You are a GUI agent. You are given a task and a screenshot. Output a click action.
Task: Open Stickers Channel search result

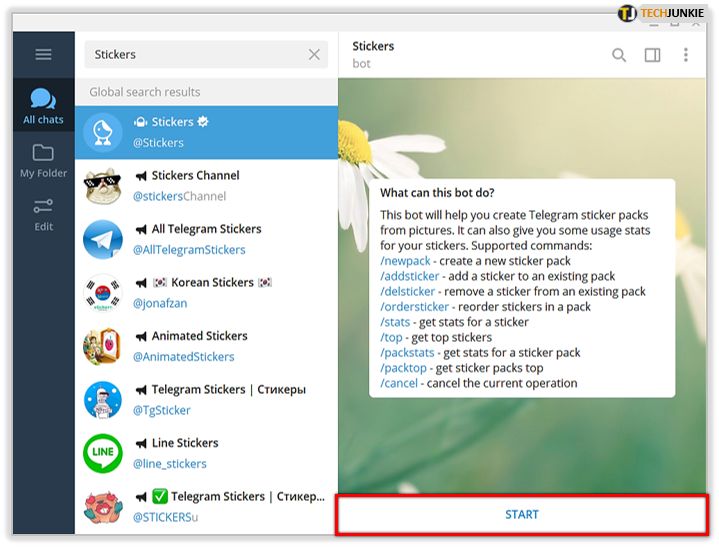click(x=206, y=185)
